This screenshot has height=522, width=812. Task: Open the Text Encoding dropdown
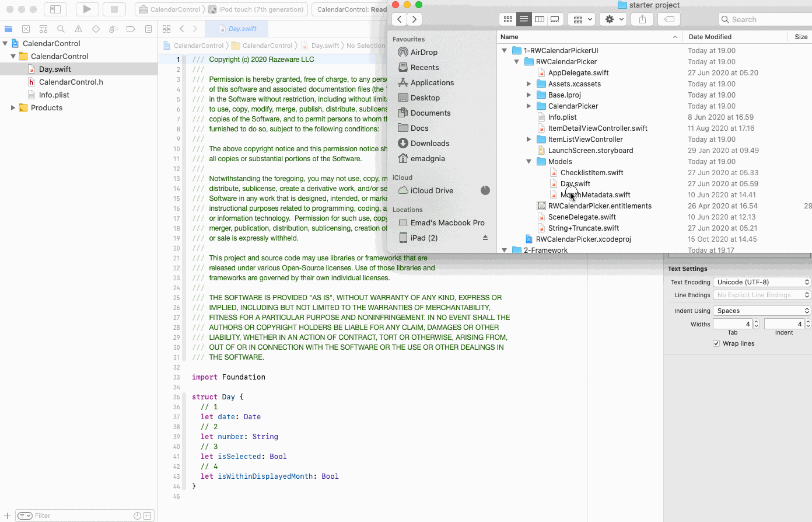(x=762, y=282)
